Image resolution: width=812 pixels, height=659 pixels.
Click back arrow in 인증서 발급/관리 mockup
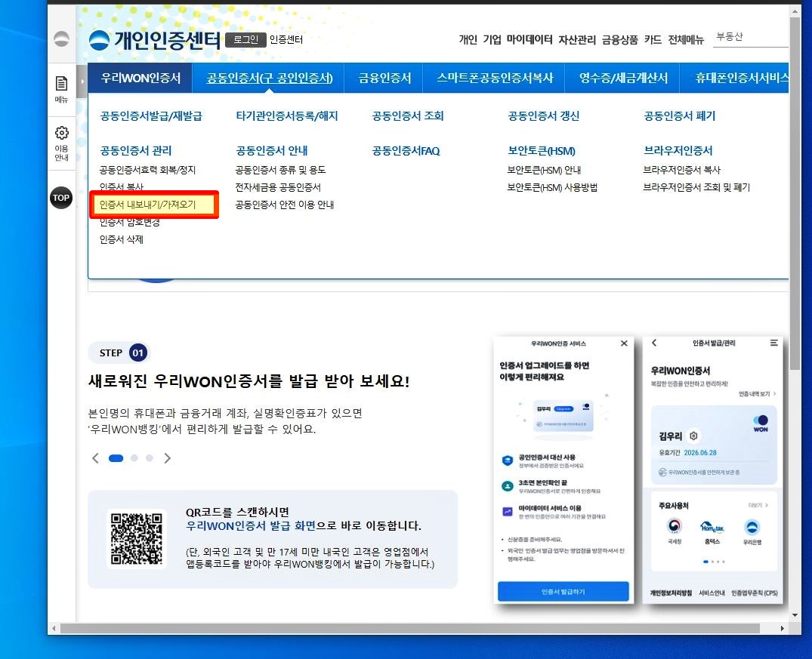[x=654, y=343]
